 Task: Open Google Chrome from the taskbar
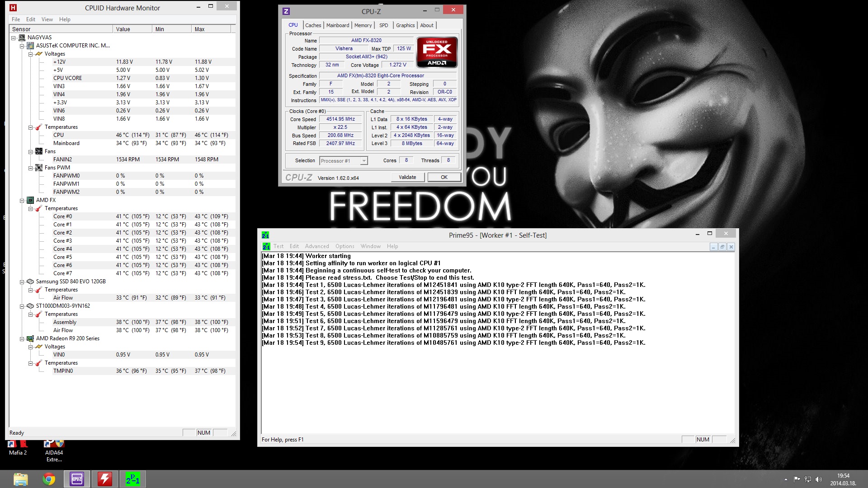click(x=49, y=479)
